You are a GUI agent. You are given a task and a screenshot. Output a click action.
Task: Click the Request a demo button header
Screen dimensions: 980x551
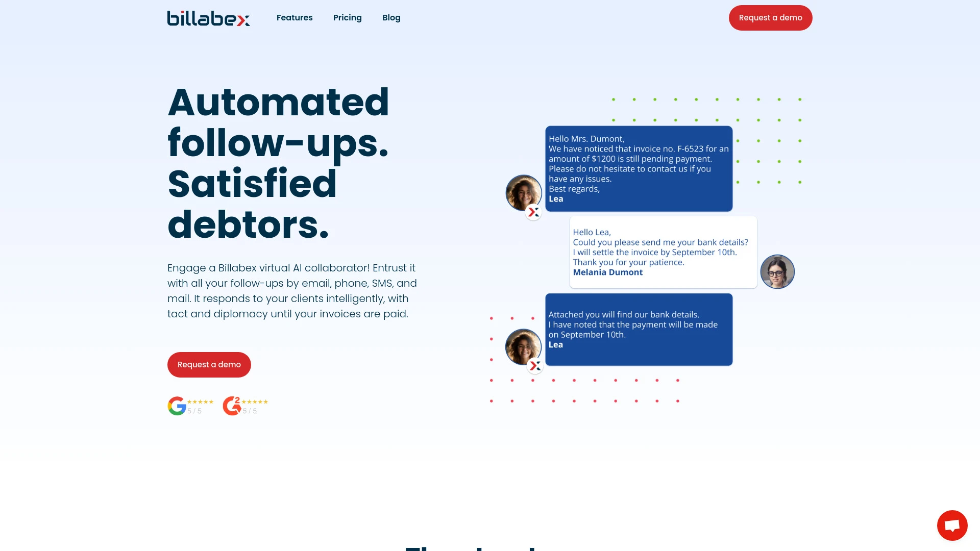click(770, 17)
